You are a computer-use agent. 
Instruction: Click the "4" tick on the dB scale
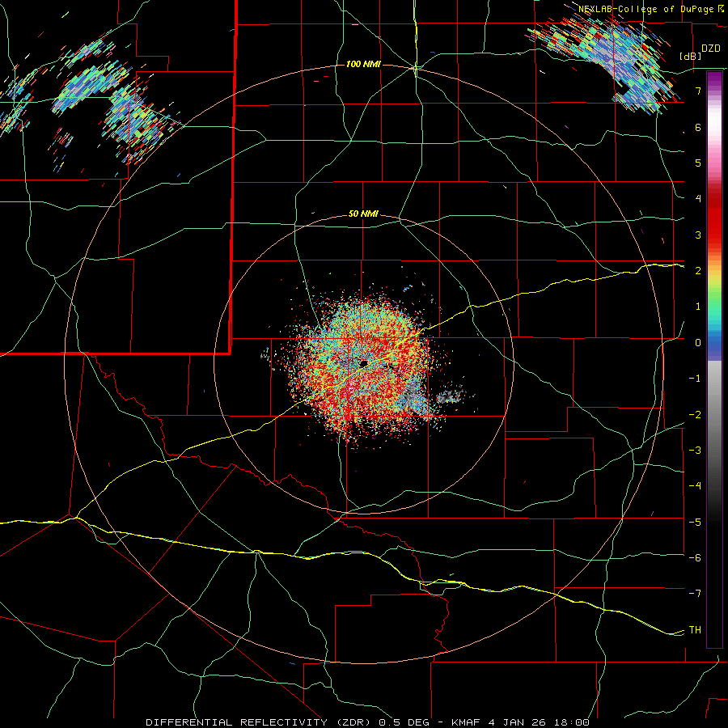click(x=698, y=199)
